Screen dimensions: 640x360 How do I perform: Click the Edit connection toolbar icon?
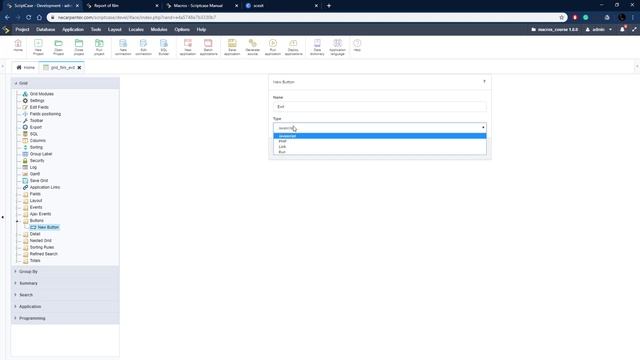(x=143, y=47)
